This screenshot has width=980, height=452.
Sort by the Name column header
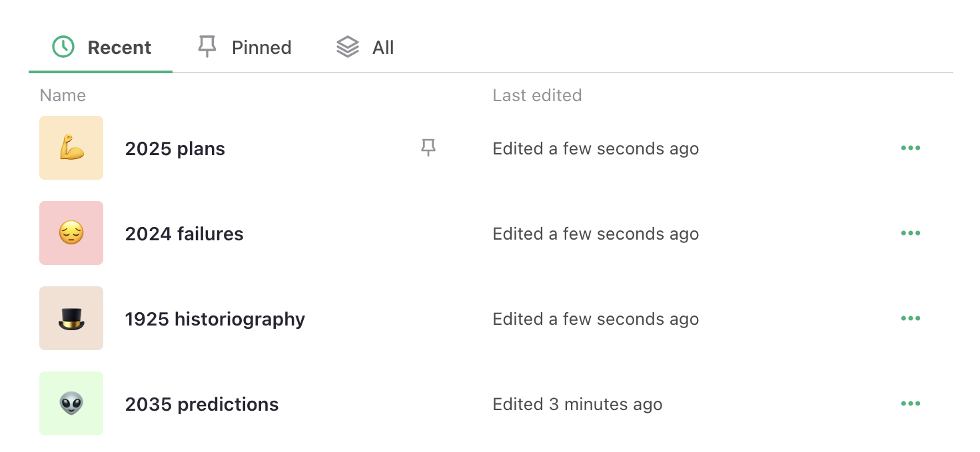63,95
